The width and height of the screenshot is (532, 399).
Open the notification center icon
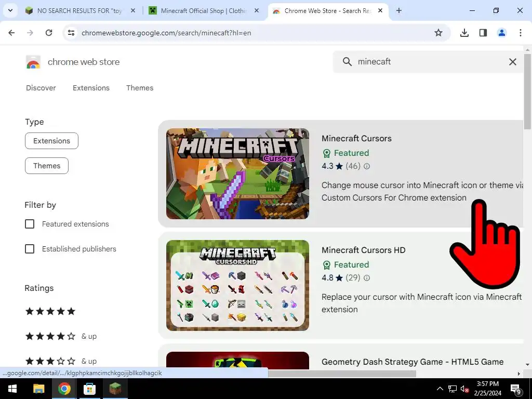click(x=516, y=389)
